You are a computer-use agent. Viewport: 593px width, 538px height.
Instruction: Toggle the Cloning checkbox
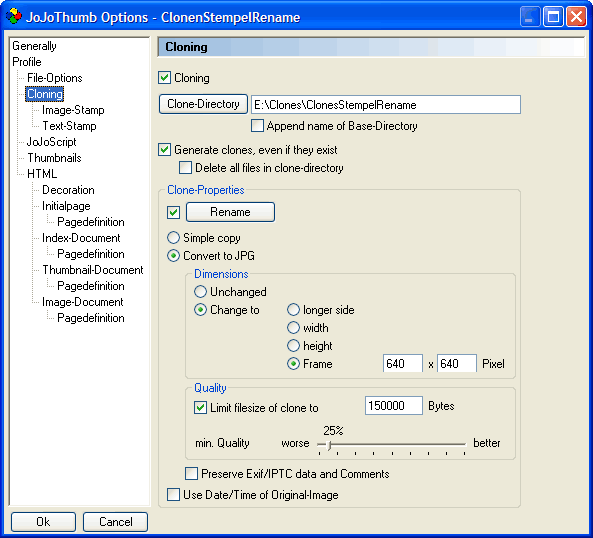click(x=165, y=78)
